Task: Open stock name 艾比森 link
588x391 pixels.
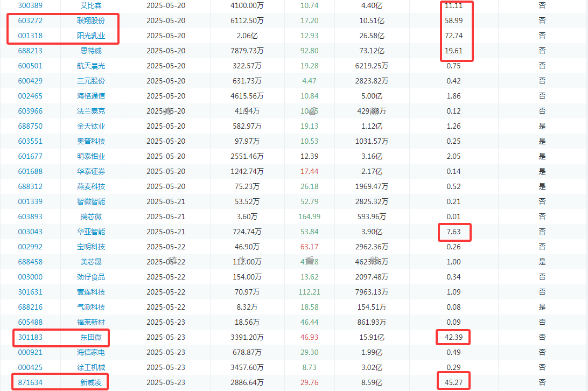Action: tap(91, 5)
